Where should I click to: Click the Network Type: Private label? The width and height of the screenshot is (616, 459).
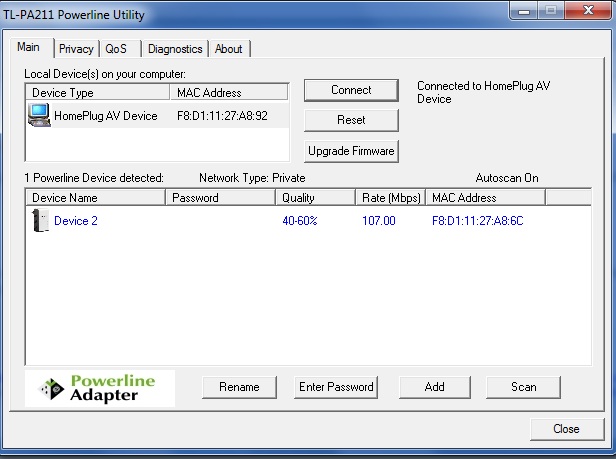(x=252, y=178)
